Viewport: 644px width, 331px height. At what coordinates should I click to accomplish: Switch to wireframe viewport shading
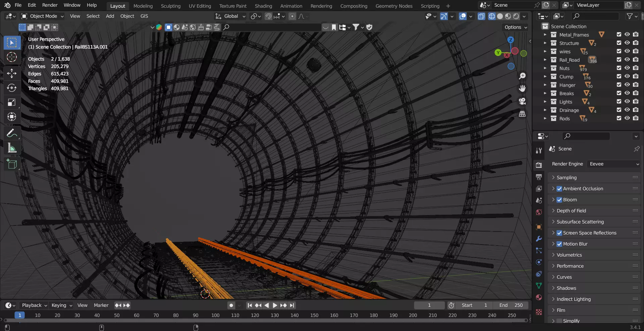(492, 16)
